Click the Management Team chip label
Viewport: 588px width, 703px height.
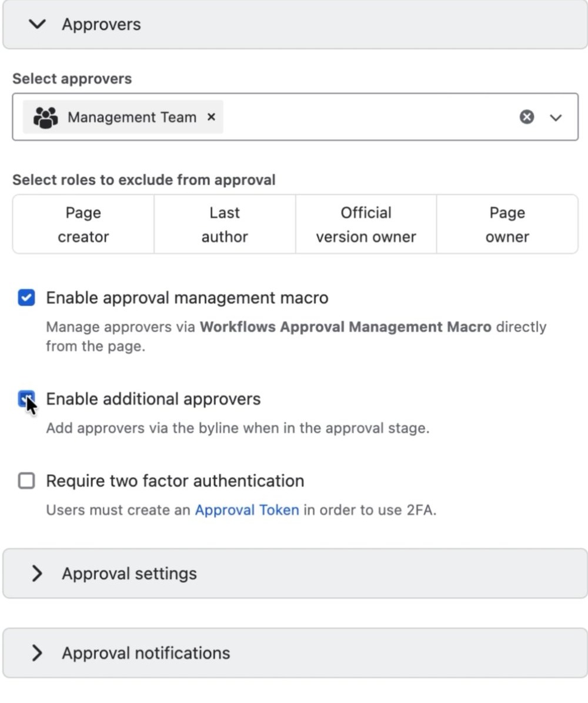pyautogui.click(x=132, y=118)
